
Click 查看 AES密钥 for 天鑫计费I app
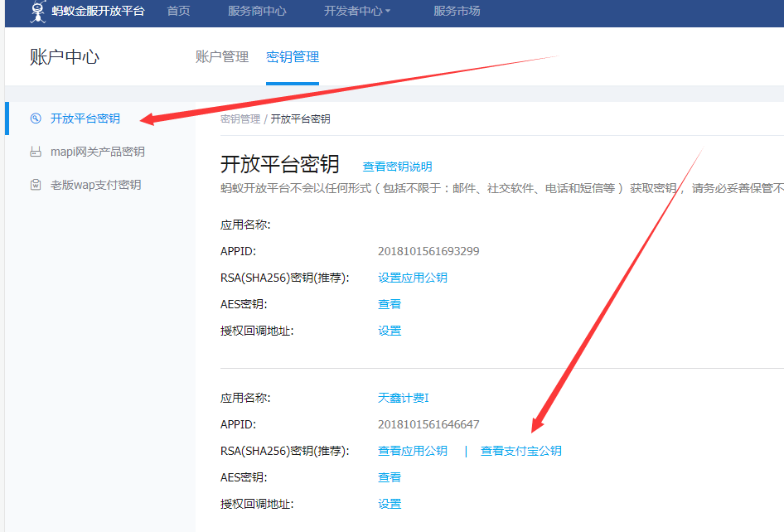click(390, 477)
